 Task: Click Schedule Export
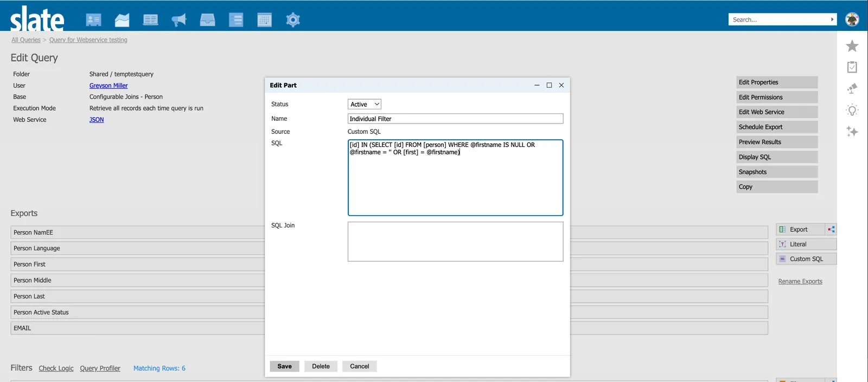point(777,127)
